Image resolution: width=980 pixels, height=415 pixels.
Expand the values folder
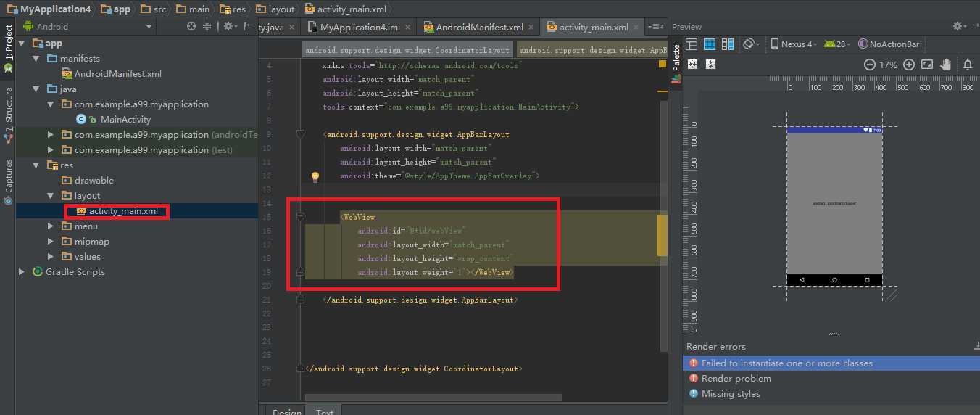pyautogui.click(x=51, y=256)
